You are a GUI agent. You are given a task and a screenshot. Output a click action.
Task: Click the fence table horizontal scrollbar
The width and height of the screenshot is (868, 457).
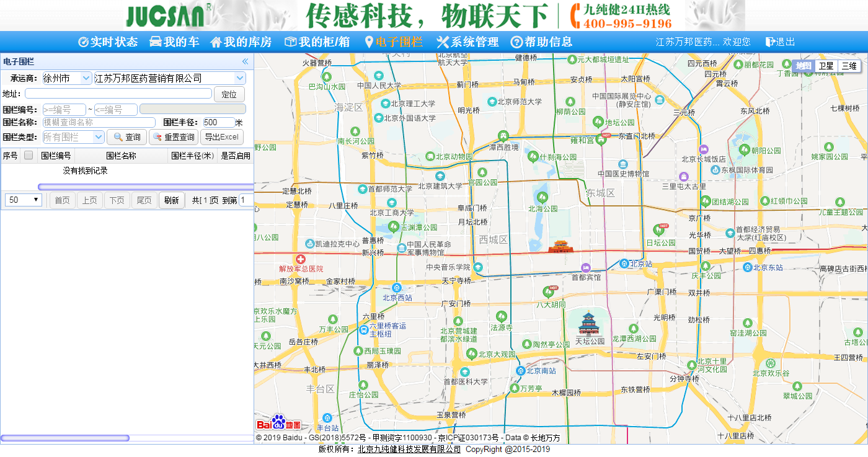(146, 187)
